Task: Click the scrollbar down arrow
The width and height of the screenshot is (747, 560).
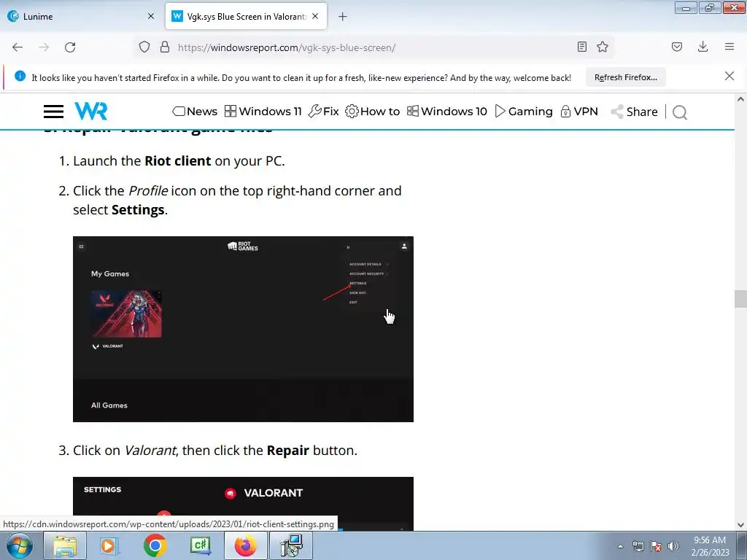Action: [x=740, y=525]
